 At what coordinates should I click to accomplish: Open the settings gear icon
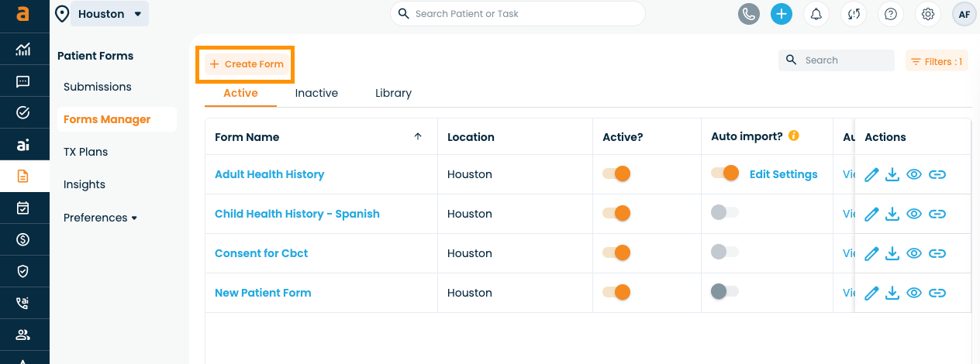[927, 14]
